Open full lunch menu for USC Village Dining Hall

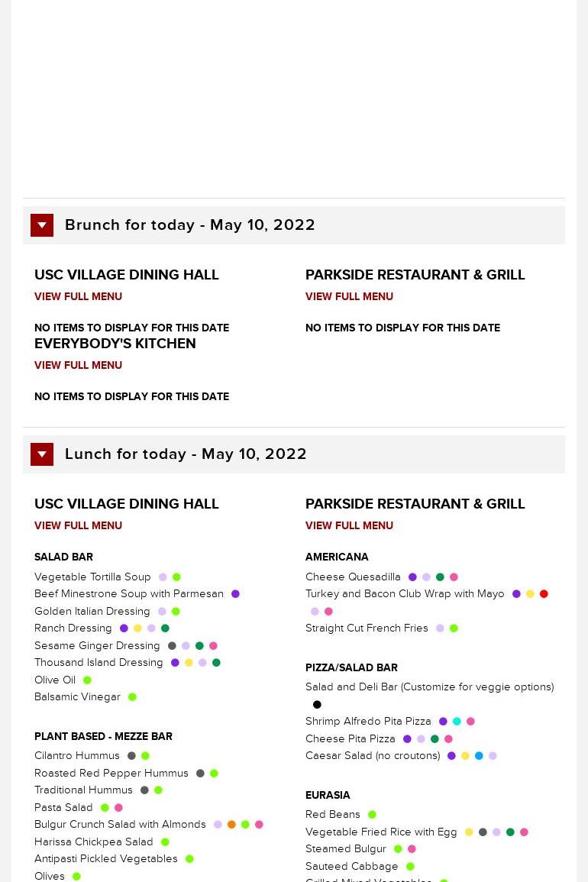point(78,525)
